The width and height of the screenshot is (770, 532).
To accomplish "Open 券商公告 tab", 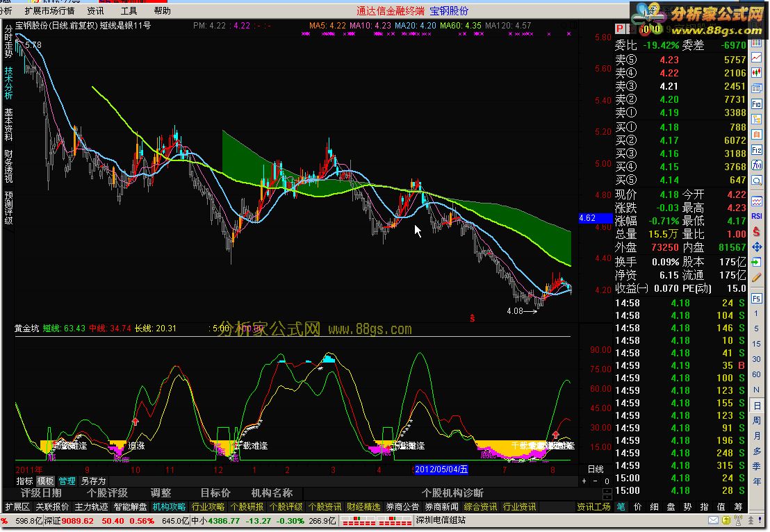I will point(402,507).
